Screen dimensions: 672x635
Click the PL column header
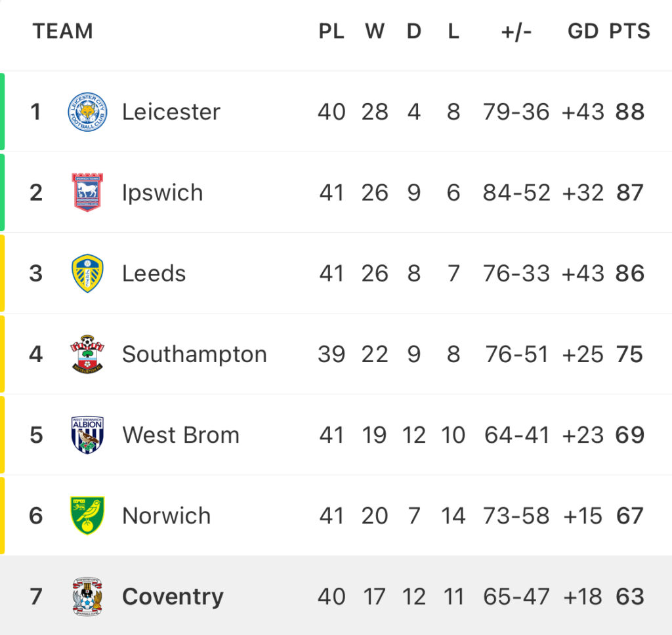point(331,31)
